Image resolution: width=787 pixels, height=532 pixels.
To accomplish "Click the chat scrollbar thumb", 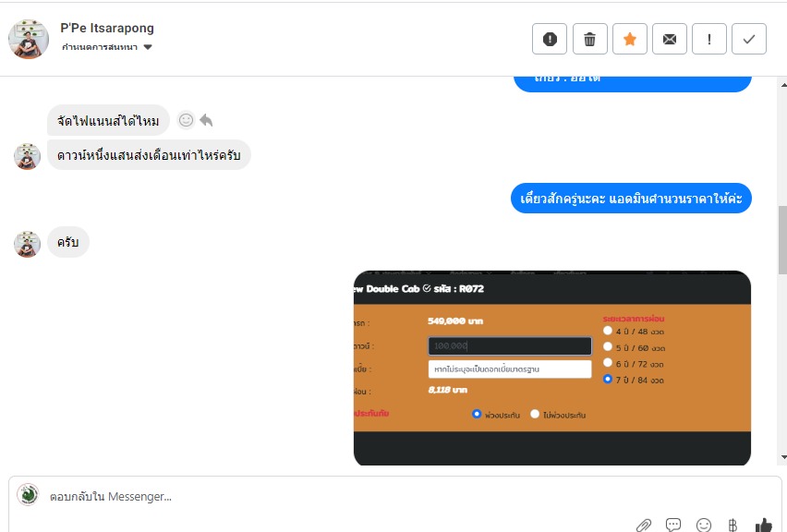I will click(x=782, y=240).
